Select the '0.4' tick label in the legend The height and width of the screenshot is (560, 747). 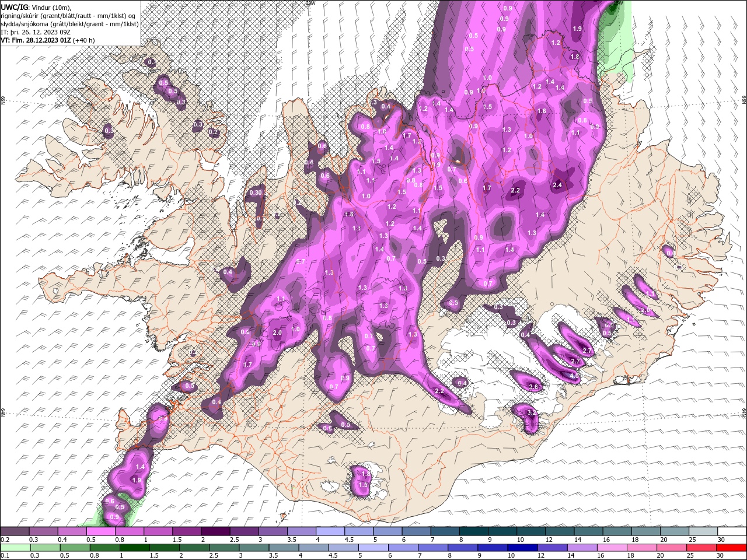pyautogui.click(x=62, y=540)
